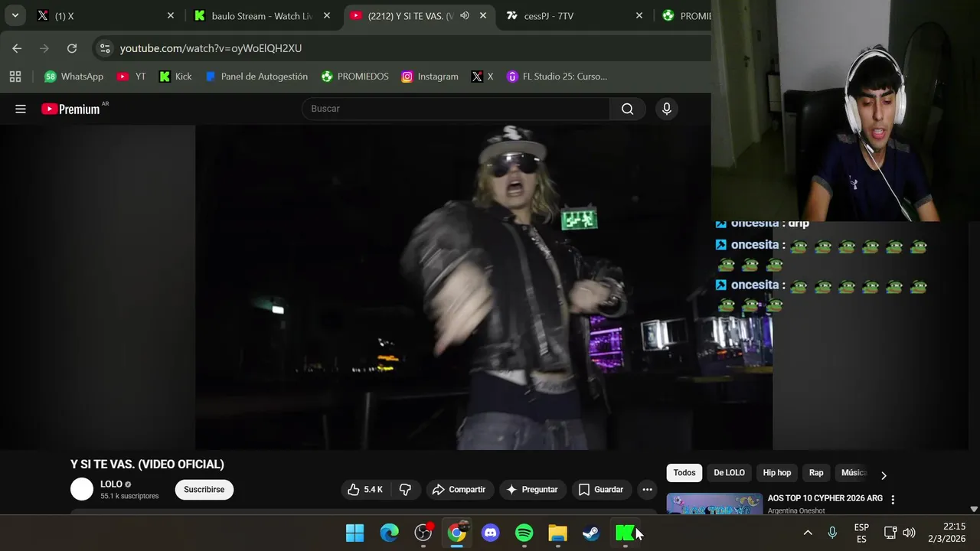Go back with the browser back arrow
980x551 pixels.
[17, 48]
